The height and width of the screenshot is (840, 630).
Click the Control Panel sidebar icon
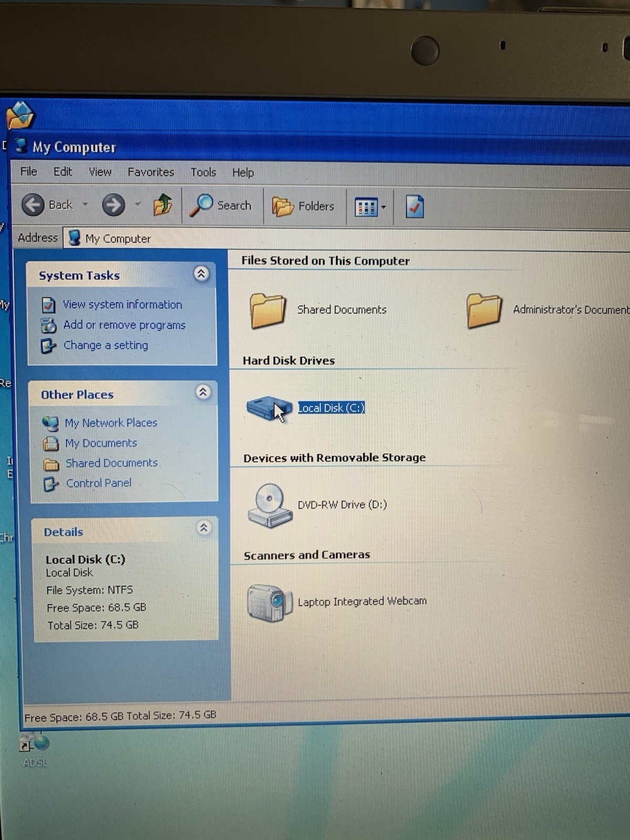[51, 484]
